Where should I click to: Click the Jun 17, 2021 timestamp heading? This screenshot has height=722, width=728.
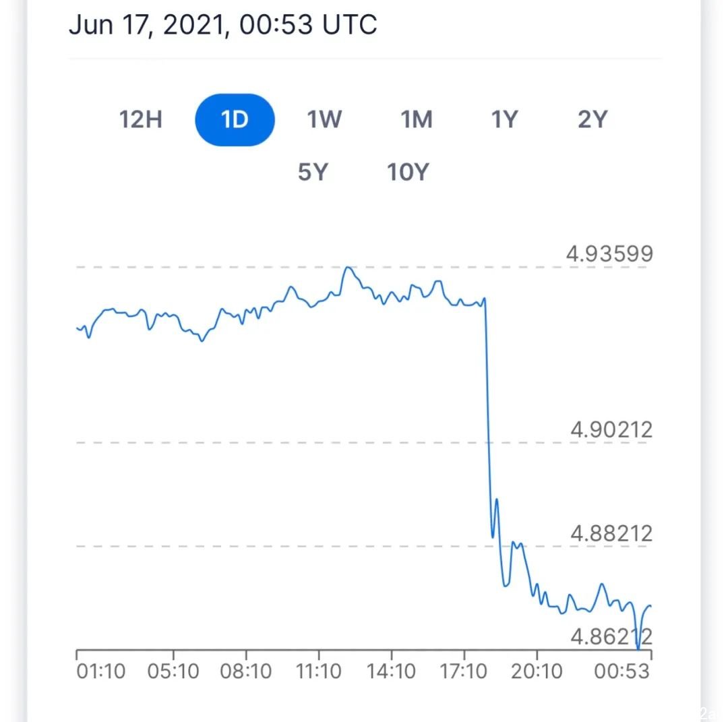[223, 25]
